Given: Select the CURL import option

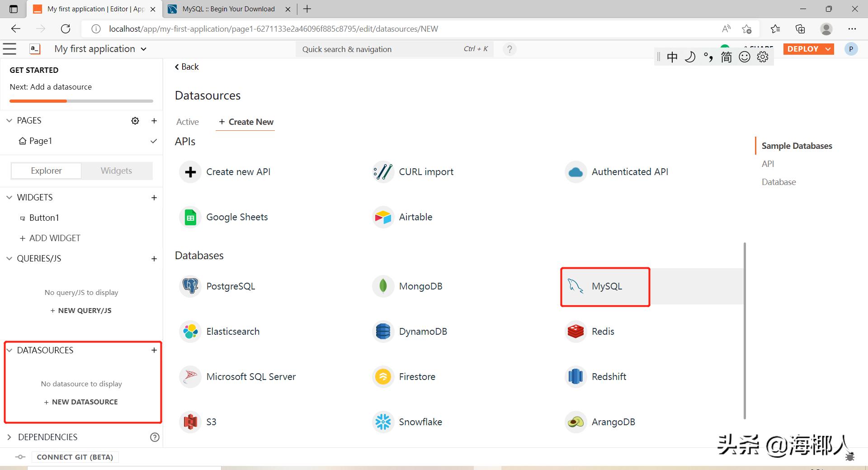Looking at the screenshot, I should [x=425, y=171].
